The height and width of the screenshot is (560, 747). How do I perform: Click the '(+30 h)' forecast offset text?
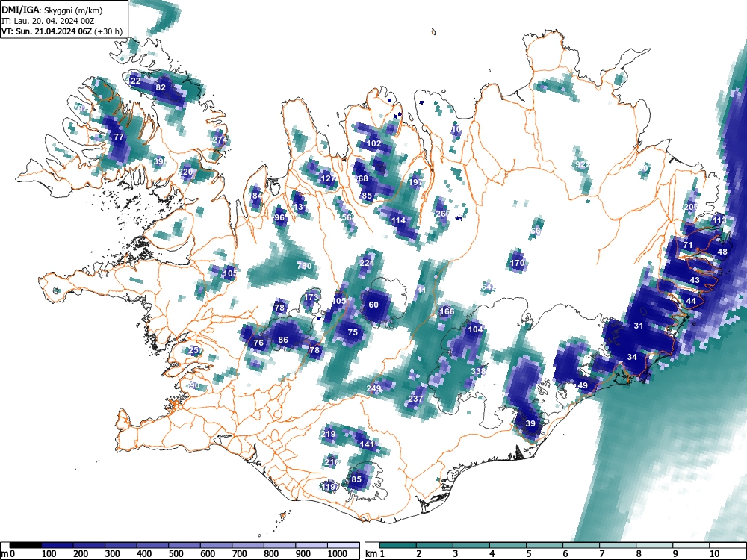pos(108,31)
